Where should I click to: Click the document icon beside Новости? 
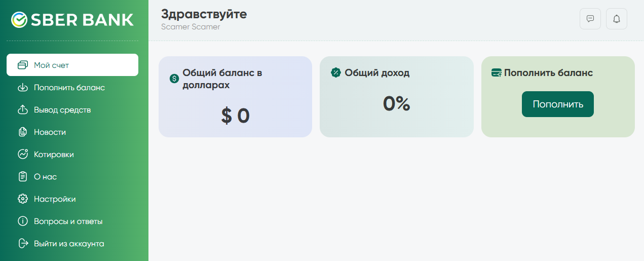(22, 132)
